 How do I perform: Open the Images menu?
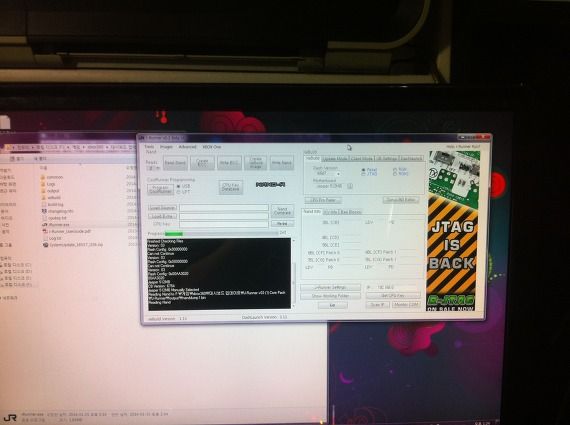point(166,147)
